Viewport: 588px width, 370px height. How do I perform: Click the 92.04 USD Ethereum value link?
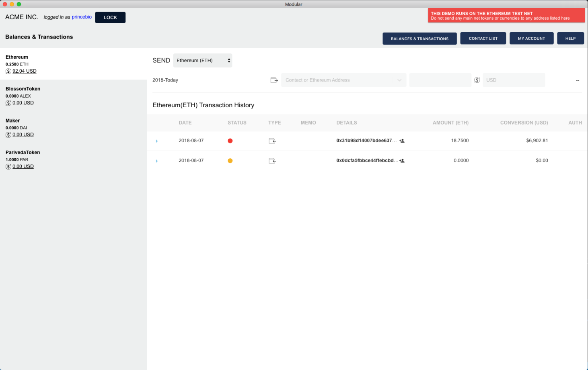[x=25, y=71]
